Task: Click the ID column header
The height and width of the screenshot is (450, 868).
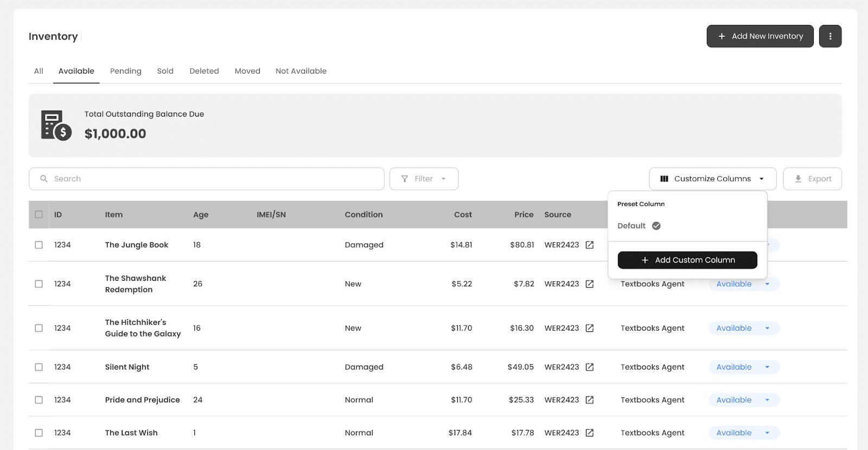Action: click(x=58, y=215)
